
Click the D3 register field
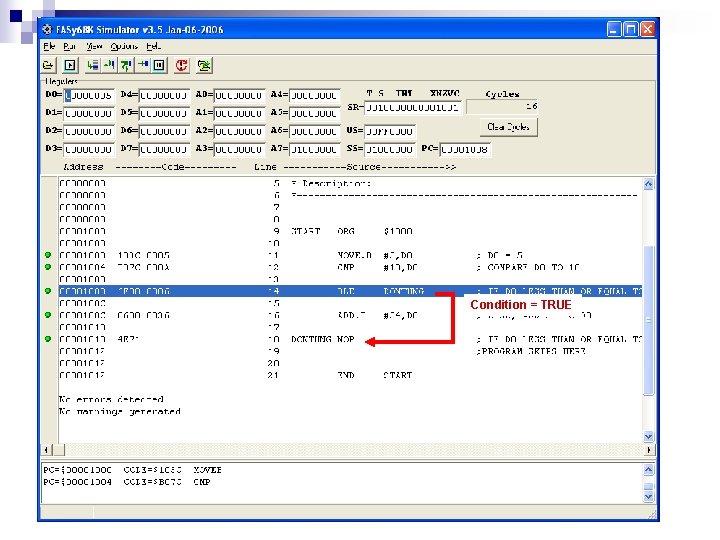[89, 149]
